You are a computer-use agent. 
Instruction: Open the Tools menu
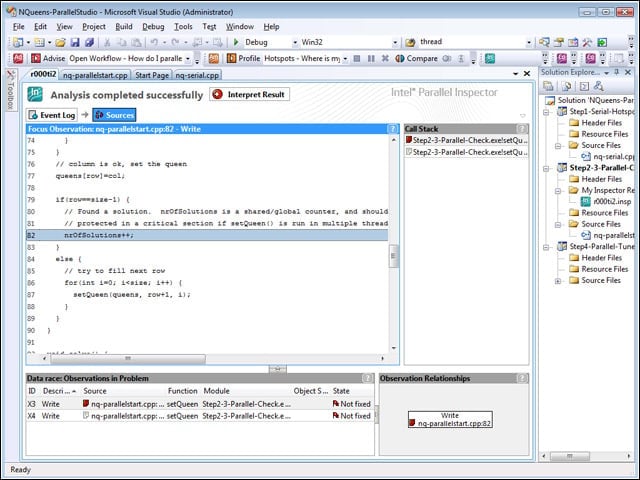coord(183,27)
